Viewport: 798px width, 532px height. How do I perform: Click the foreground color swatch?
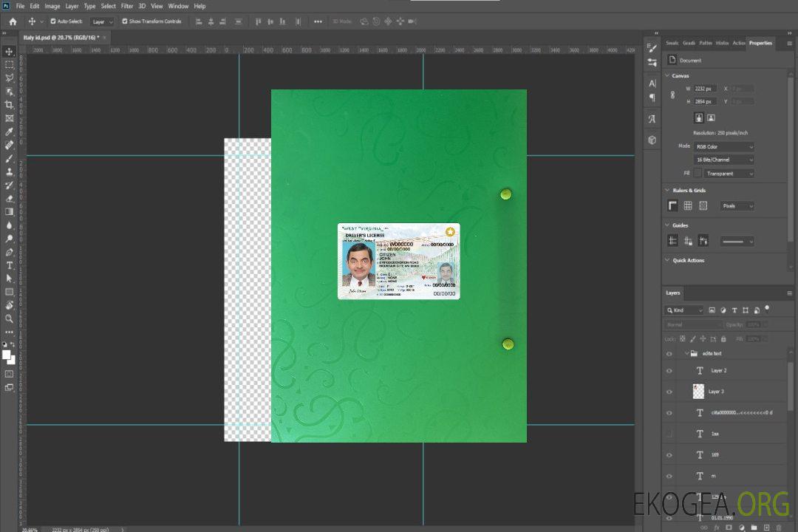point(7,355)
